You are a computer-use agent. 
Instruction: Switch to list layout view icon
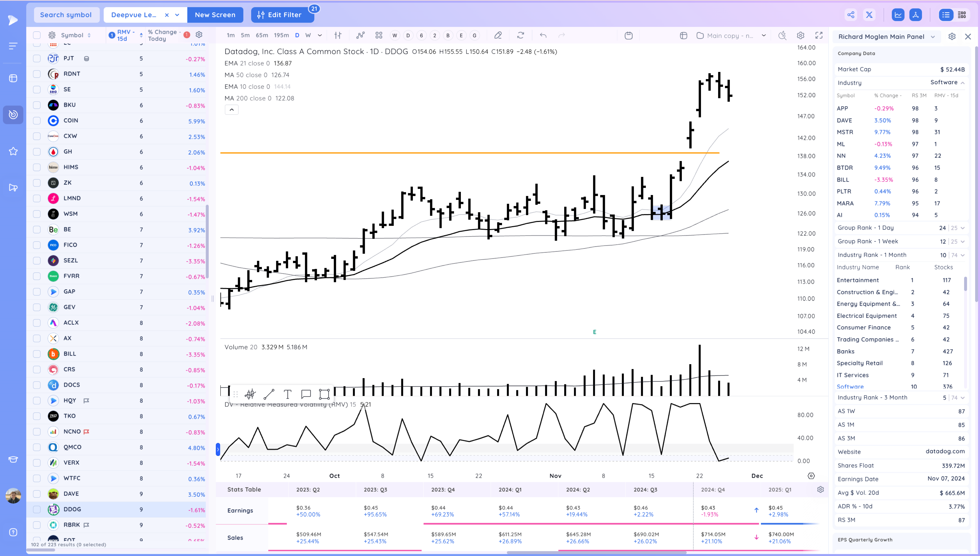[x=946, y=15]
